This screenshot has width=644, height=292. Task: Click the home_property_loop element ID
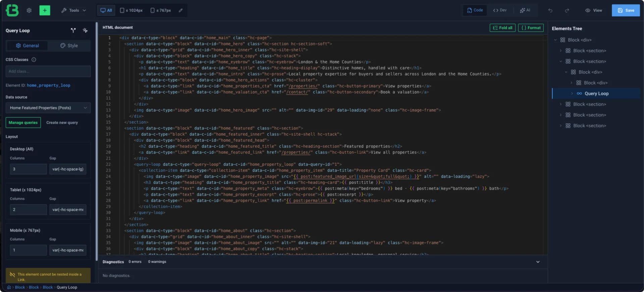pos(48,86)
